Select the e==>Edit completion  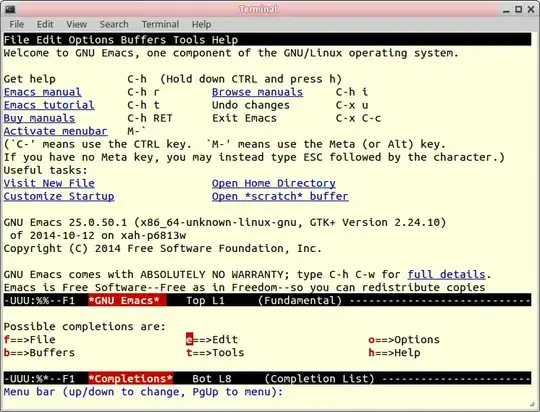click(212, 340)
